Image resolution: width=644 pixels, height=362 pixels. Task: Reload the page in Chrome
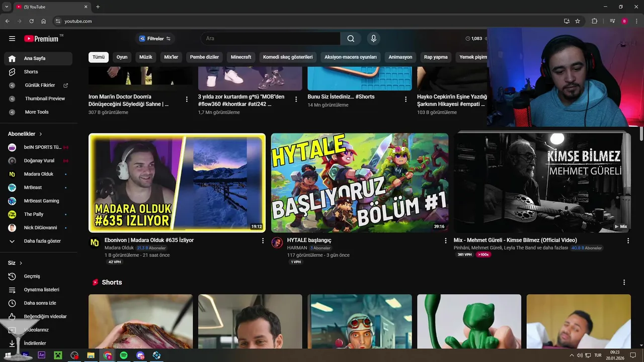(31, 21)
